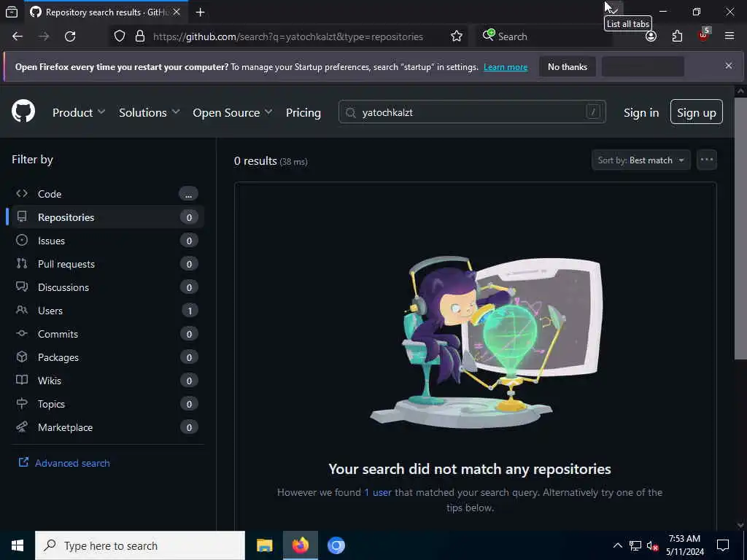Open Windows Start menu
The width and height of the screenshot is (747, 560).
18,545
